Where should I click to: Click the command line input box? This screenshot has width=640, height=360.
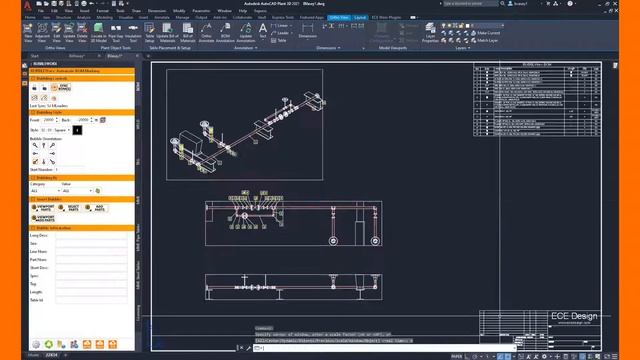pyautogui.click(x=384, y=348)
